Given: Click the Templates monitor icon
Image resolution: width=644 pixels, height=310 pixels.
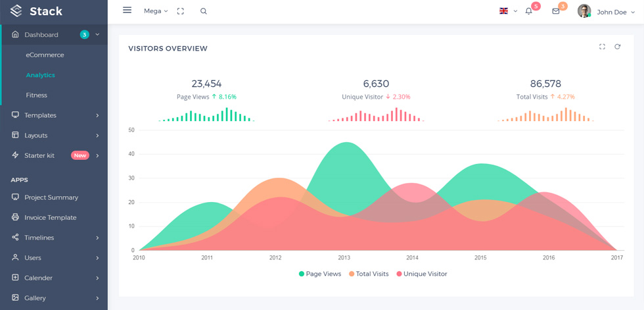Looking at the screenshot, I should 15,115.
